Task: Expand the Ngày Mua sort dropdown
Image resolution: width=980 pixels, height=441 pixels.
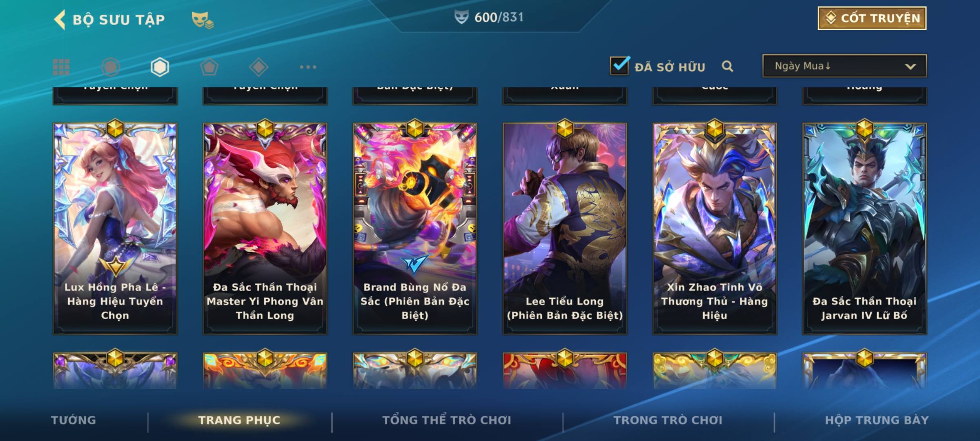Action: pyautogui.click(x=844, y=66)
